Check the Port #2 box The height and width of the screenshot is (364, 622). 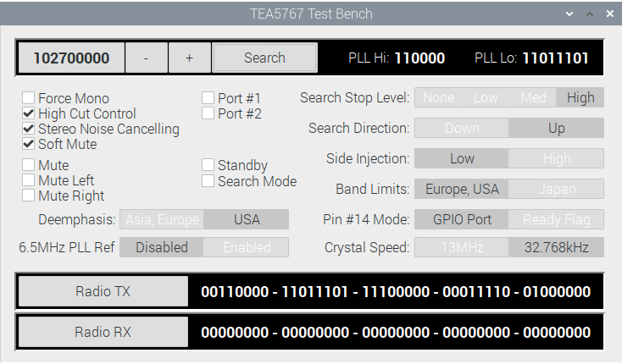(x=208, y=113)
